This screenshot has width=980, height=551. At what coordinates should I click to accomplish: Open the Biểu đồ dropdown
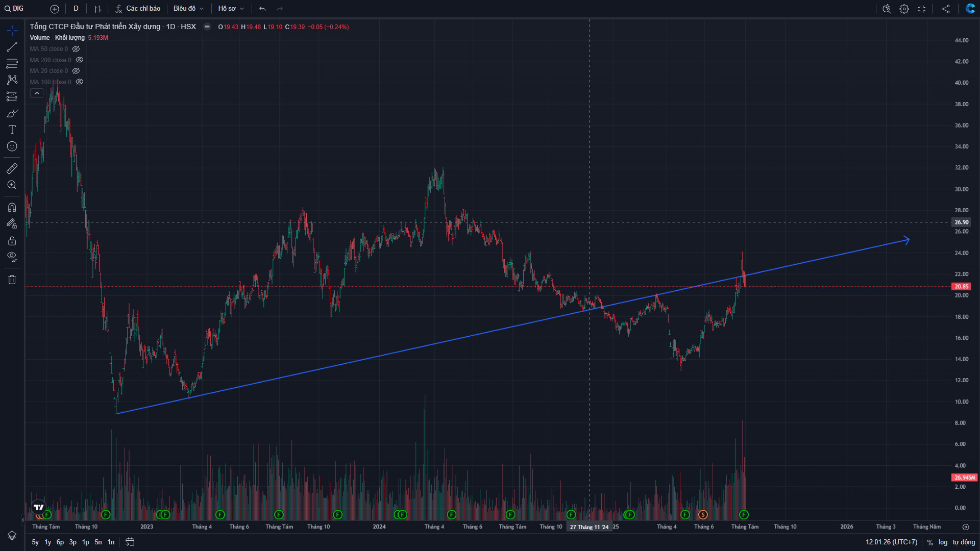tap(188, 9)
